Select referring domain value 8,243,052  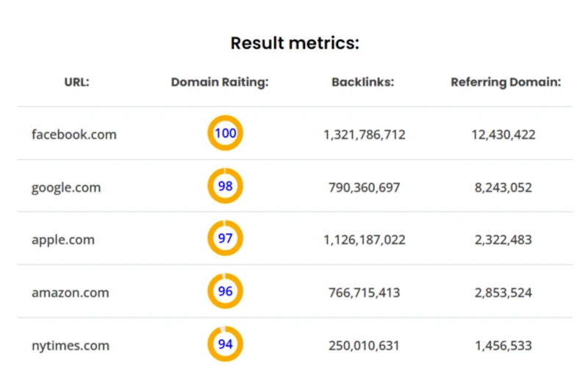tap(503, 188)
